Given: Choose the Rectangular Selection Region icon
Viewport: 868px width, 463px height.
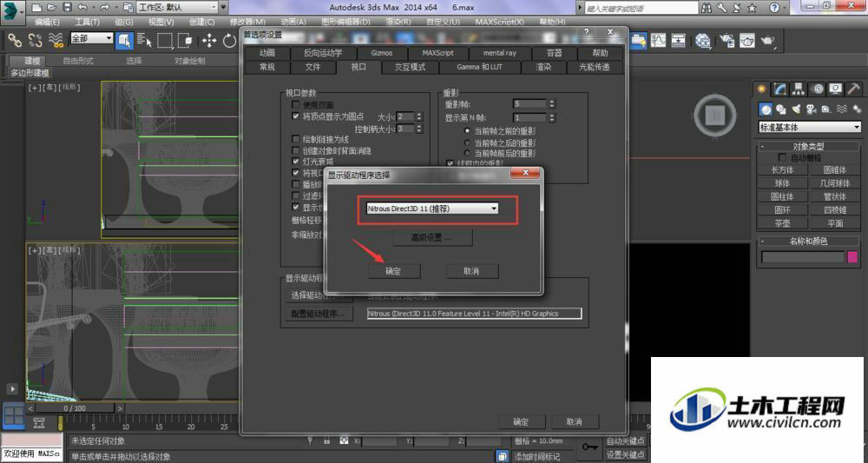Looking at the screenshot, I should 164,41.
